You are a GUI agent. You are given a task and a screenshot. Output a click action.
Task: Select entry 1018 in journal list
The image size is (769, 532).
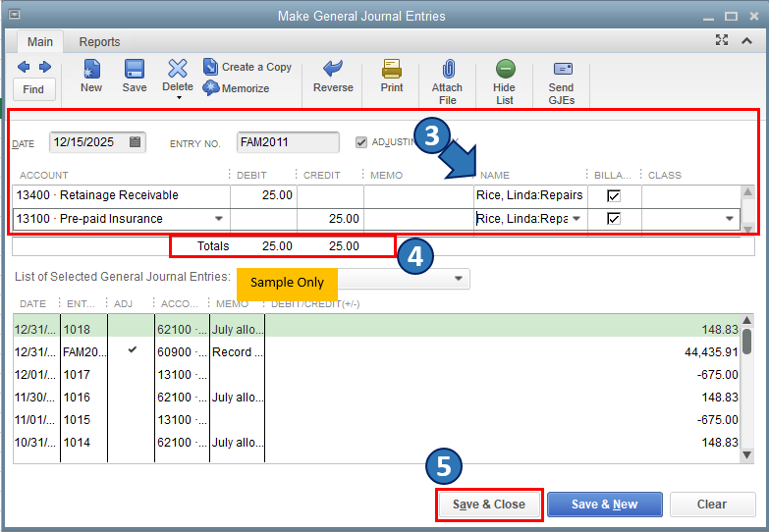(376, 329)
